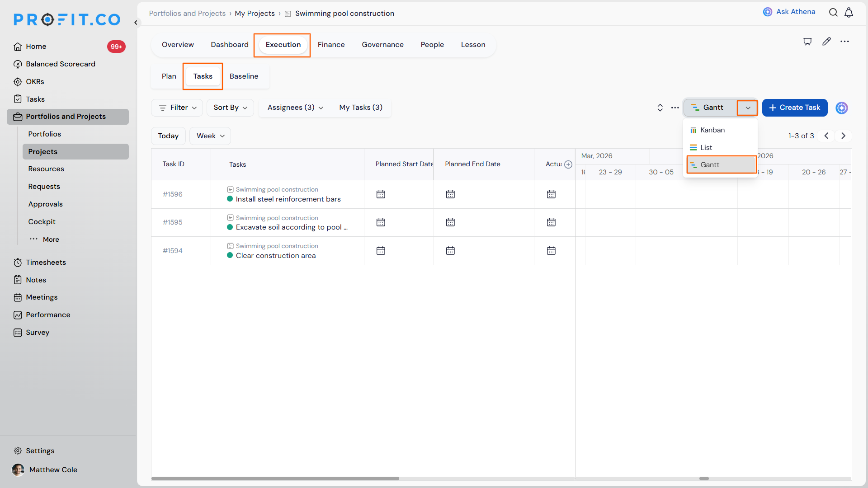This screenshot has width=868, height=488.
Task: Go to previous page of tasks
Action: click(826, 136)
